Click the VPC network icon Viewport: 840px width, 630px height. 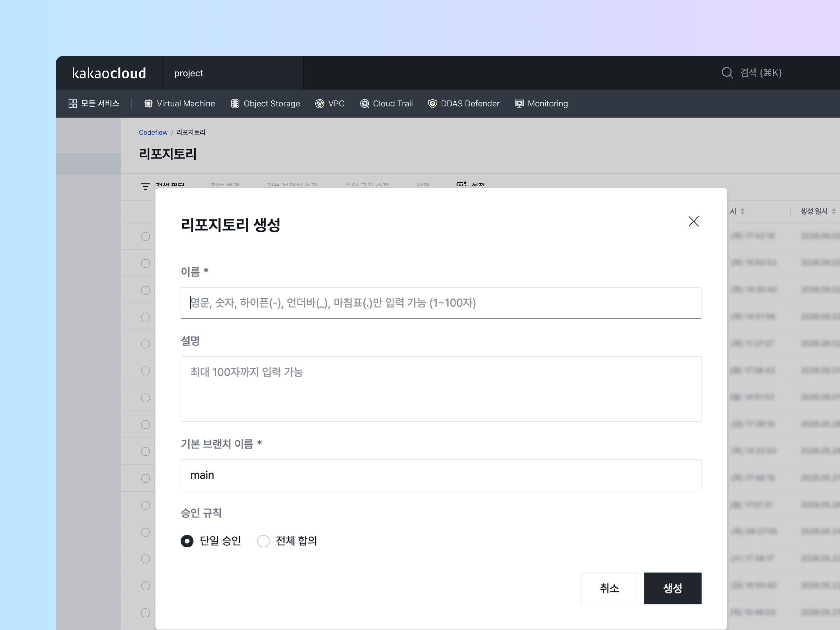tap(320, 103)
